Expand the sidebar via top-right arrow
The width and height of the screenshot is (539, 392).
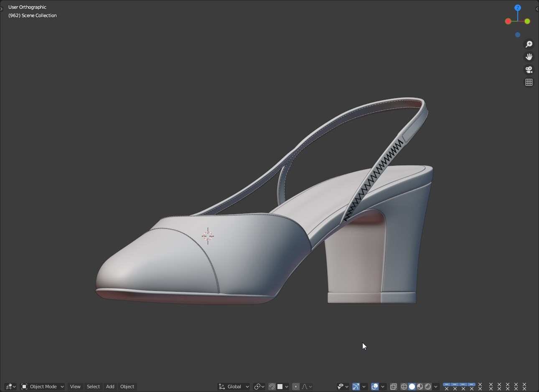[537, 9]
